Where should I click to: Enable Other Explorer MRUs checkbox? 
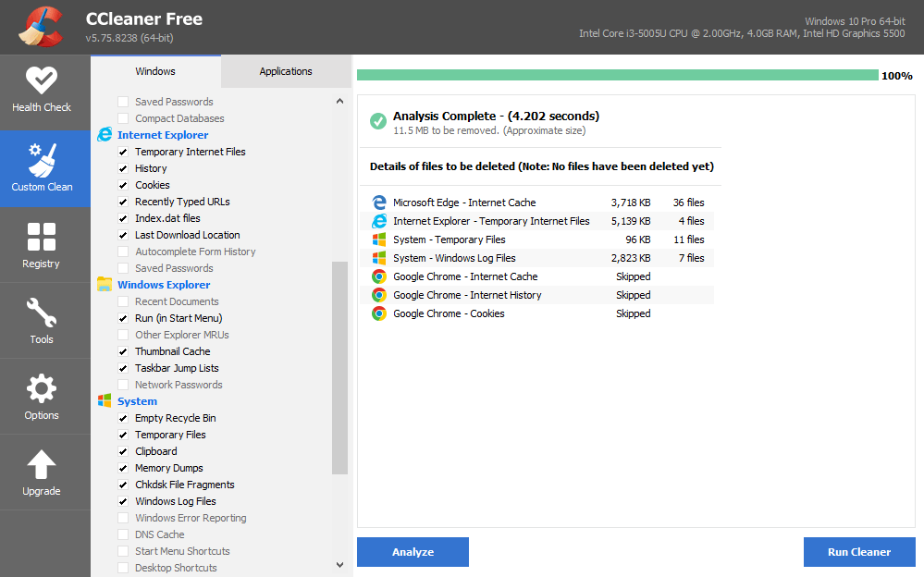(x=123, y=334)
